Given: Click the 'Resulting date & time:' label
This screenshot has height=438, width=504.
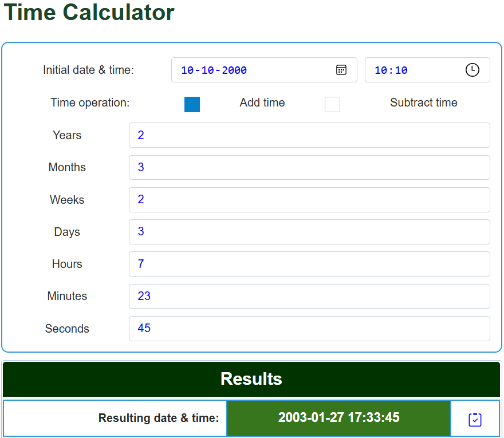Looking at the screenshot, I should (159, 418).
